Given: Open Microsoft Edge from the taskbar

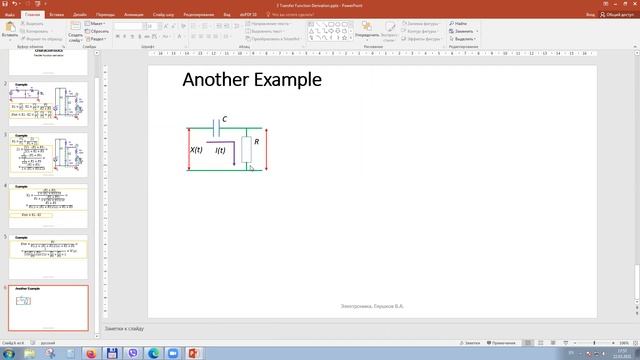Looking at the screenshot, I should coord(153,353).
